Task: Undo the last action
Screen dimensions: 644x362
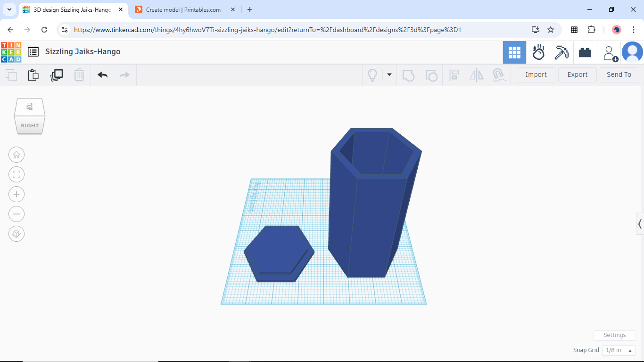Action: click(103, 75)
